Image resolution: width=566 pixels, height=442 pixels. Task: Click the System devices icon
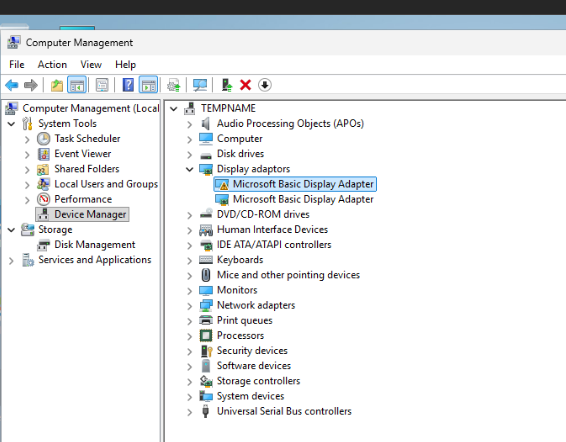[x=206, y=396]
